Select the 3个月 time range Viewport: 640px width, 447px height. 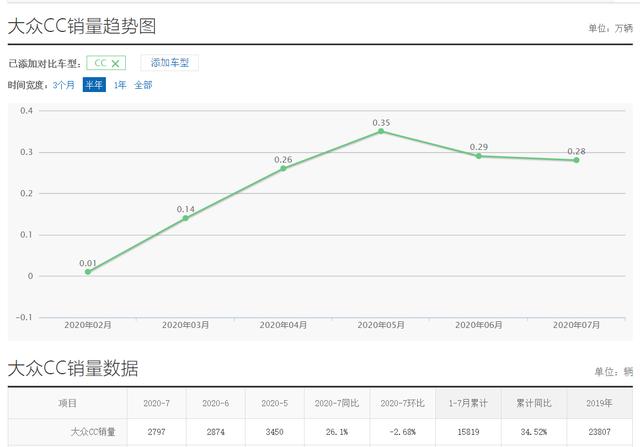pyautogui.click(x=64, y=85)
